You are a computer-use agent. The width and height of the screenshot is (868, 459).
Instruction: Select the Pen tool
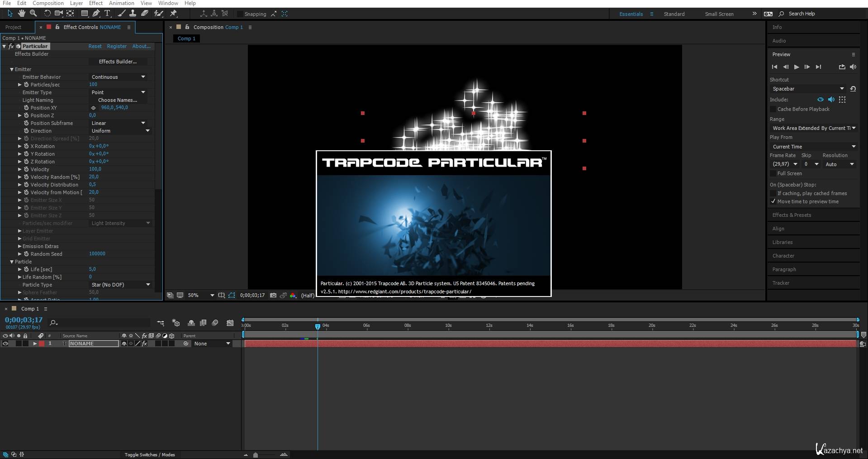tap(96, 14)
